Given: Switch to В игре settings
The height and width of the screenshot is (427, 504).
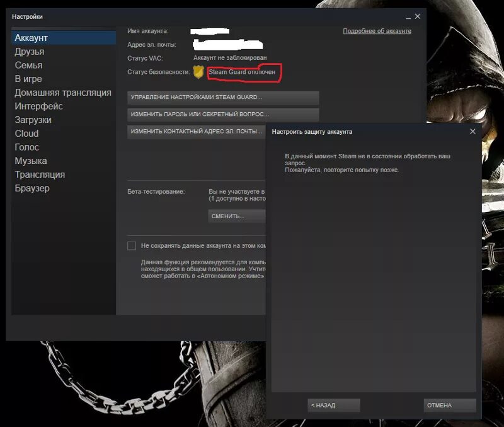Looking at the screenshot, I should click(x=28, y=79).
